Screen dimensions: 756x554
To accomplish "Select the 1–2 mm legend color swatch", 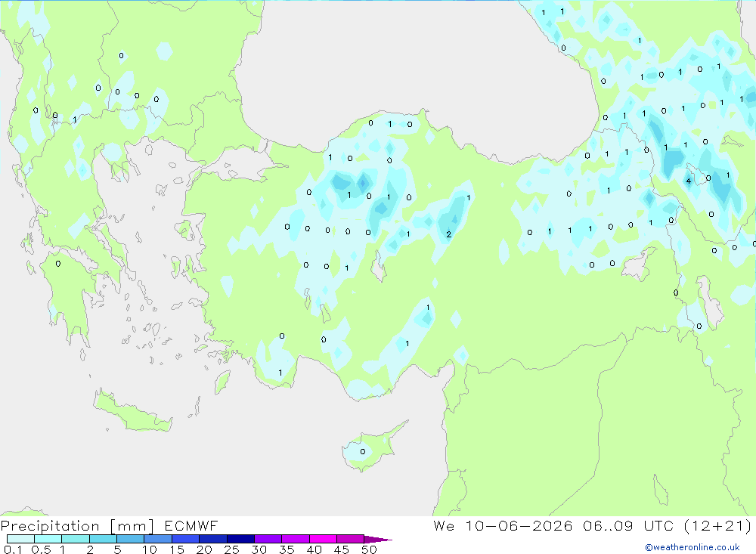I will pyautogui.click(x=76, y=539).
